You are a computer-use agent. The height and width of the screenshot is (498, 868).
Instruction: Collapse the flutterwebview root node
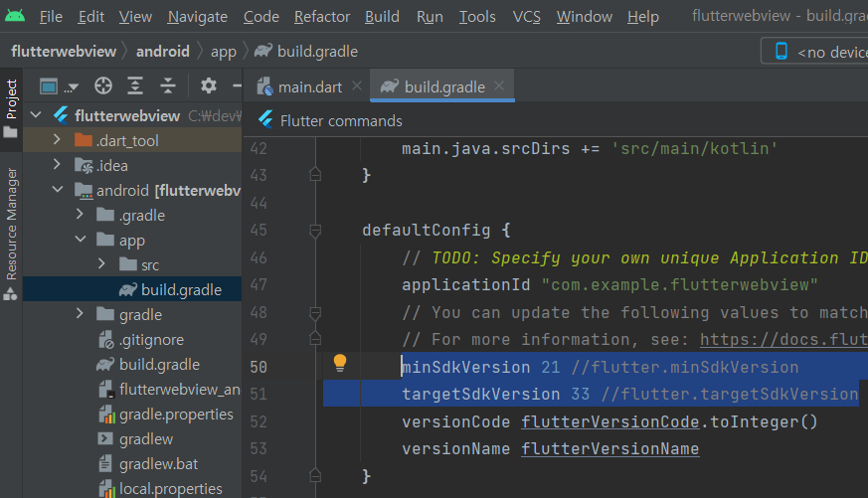36,115
